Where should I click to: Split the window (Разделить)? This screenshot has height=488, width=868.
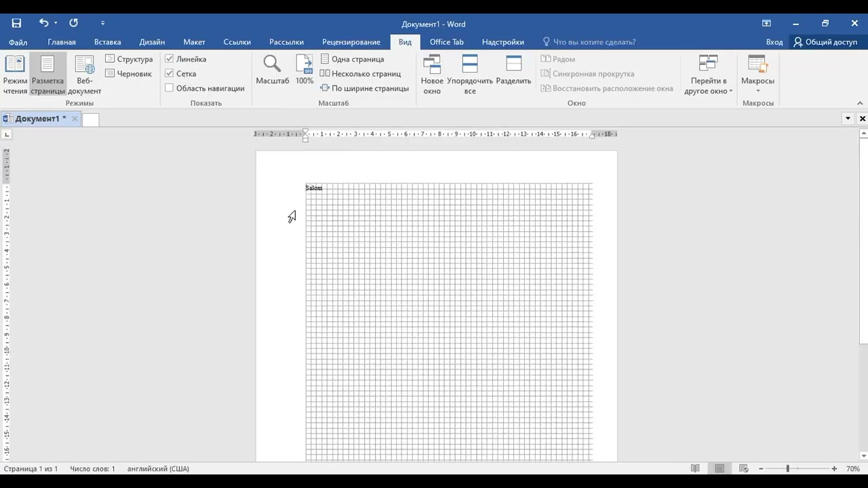513,70
